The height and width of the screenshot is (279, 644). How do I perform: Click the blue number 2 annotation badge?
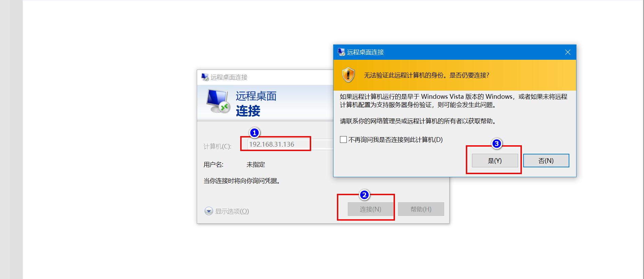point(364,195)
